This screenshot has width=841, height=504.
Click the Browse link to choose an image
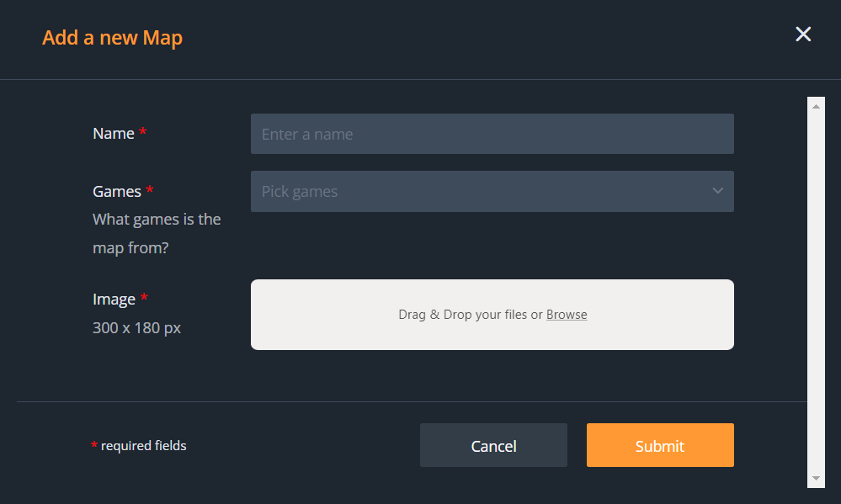567,315
